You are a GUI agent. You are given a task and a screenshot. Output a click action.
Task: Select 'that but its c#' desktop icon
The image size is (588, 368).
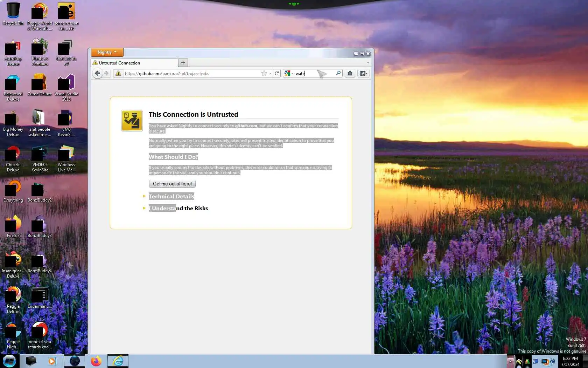point(66,53)
